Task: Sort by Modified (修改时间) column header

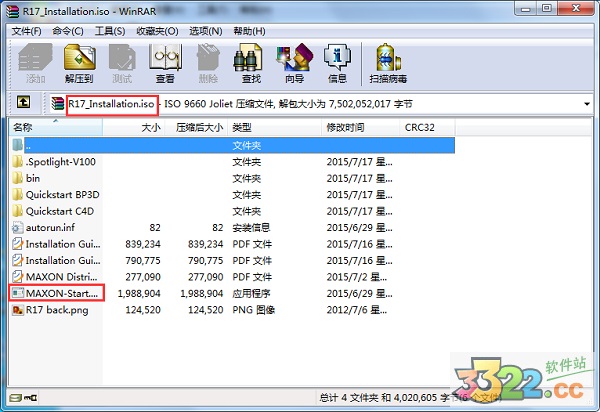Action: click(x=360, y=127)
